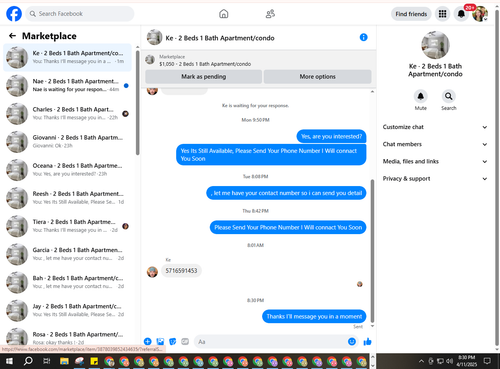Open Sticky Notes from the taskbar
Viewport: 500px width, 369px height.
click(94, 361)
